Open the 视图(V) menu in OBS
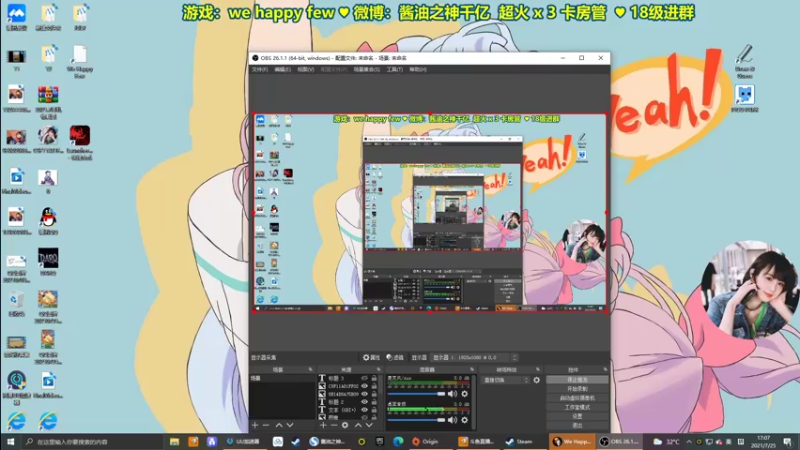The image size is (800, 450). [x=306, y=69]
